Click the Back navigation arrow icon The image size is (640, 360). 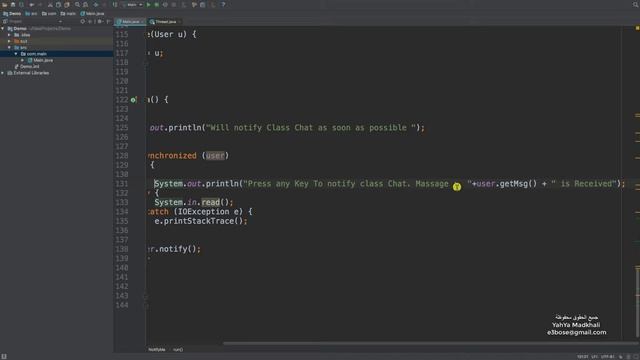(96, 4)
